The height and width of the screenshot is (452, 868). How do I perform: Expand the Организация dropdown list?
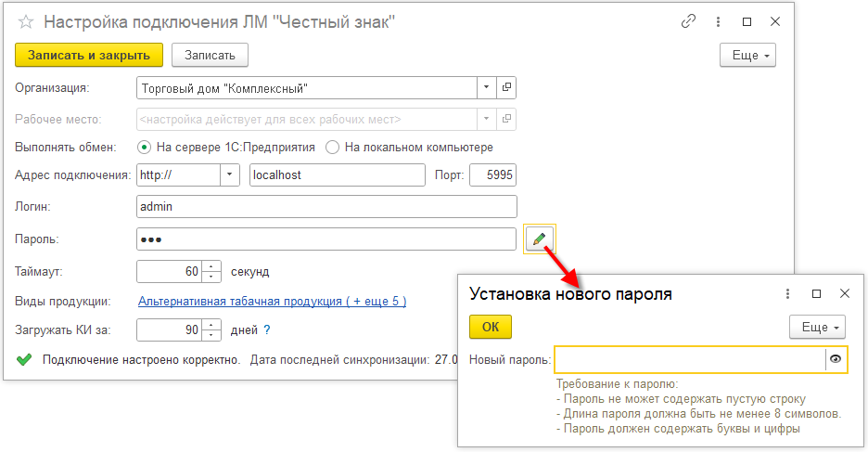click(487, 88)
